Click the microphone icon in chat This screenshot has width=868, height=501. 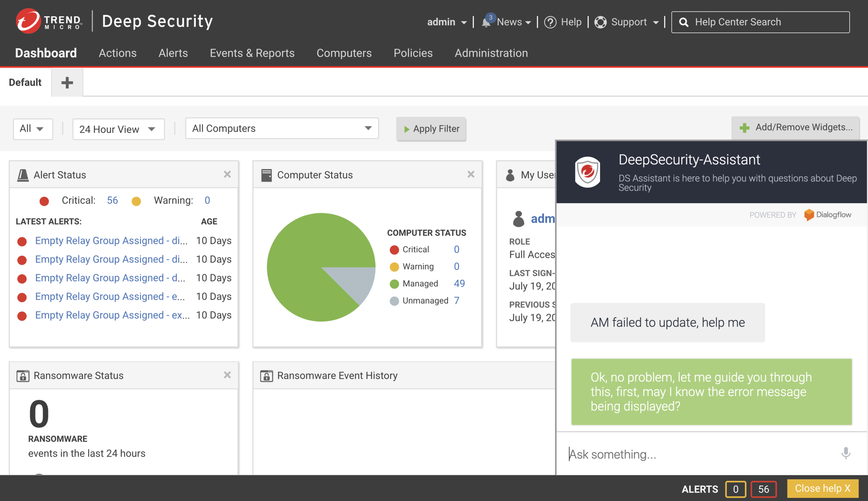[x=845, y=453]
